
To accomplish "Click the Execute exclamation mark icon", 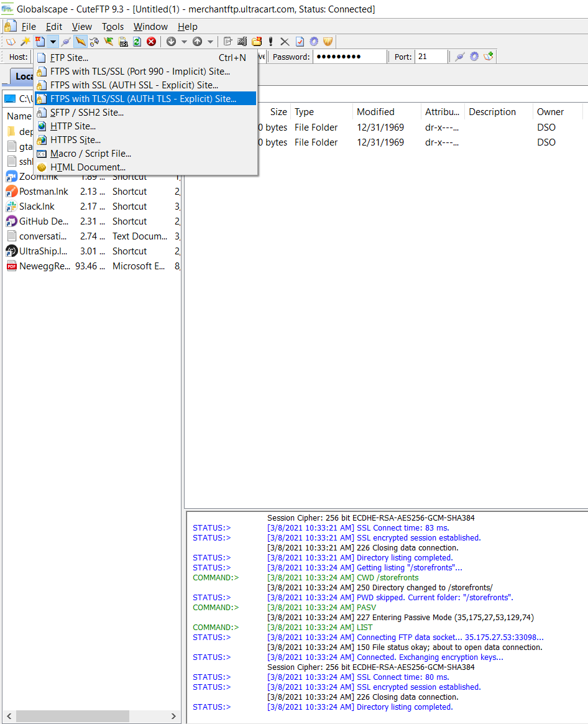I will pos(270,42).
